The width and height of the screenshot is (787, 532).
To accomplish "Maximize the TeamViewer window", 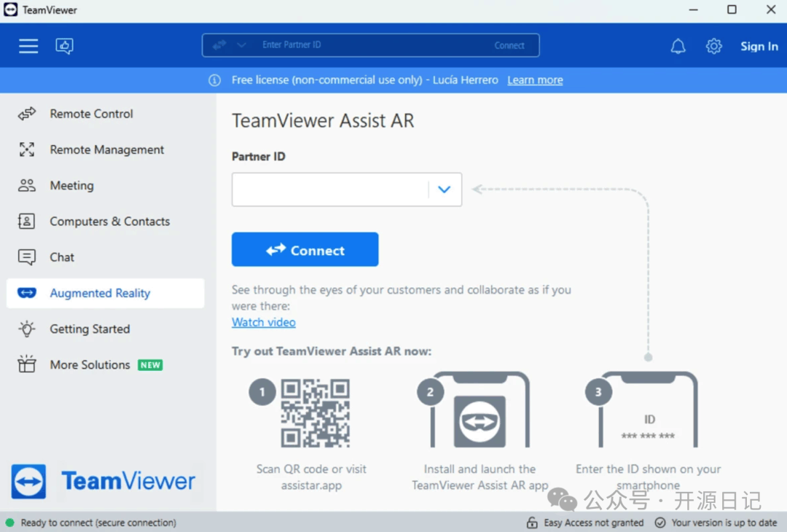I will (x=732, y=9).
